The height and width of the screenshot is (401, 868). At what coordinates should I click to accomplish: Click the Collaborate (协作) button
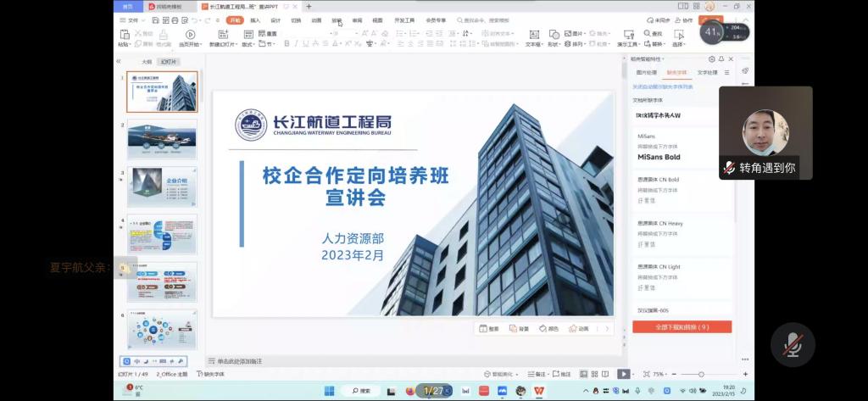(684, 20)
